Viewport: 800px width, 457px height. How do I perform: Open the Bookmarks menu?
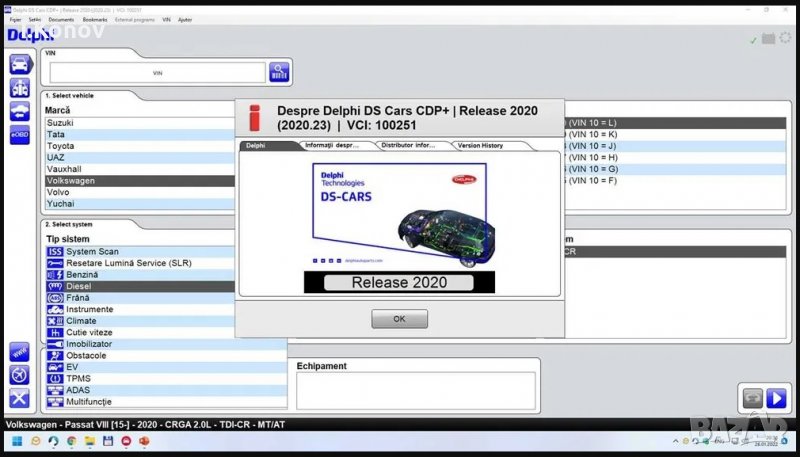coord(95,19)
